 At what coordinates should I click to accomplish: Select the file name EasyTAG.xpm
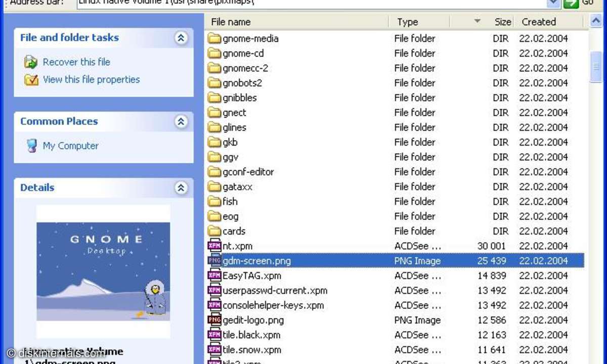pos(252,276)
